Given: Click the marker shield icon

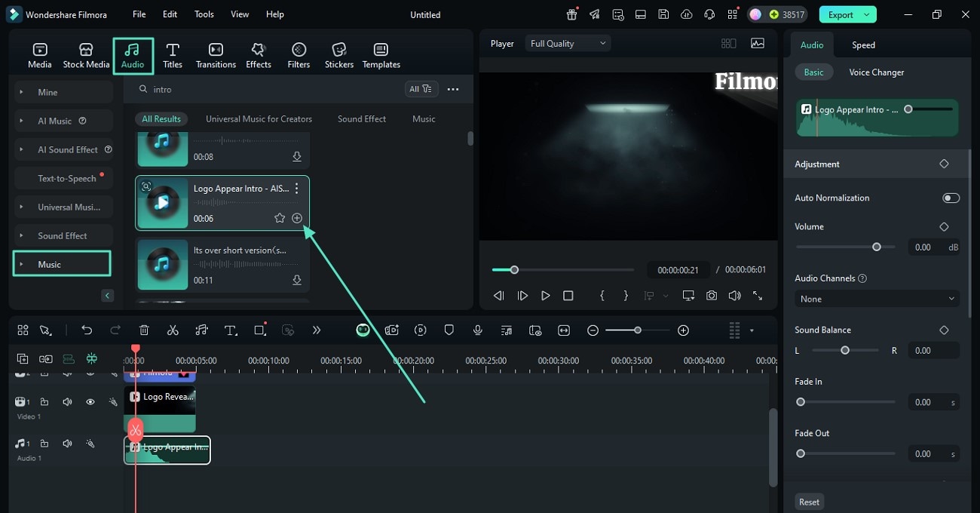Looking at the screenshot, I should click(449, 330).
